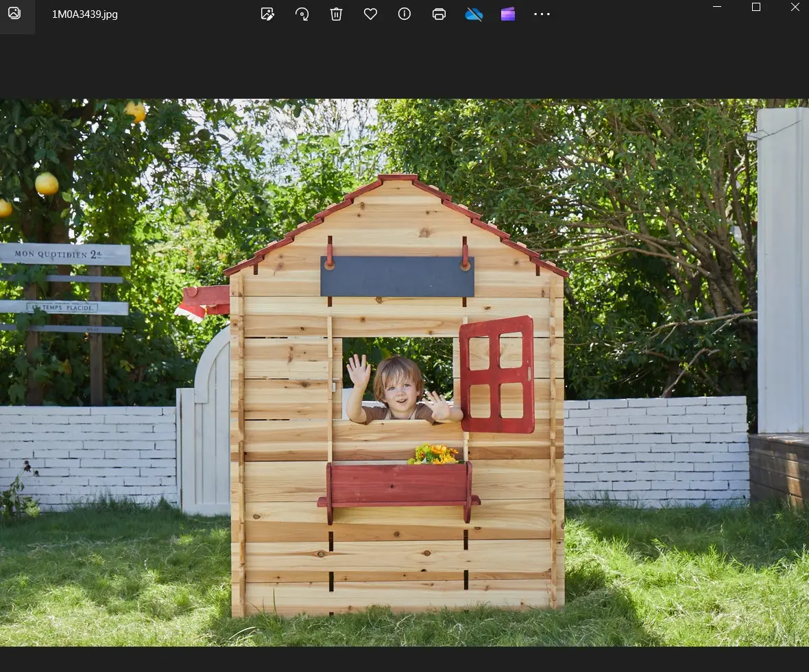Image resolution: width=809 pixels, height=672 pixels.
Task: Close the Photos window
Action: 795,7
